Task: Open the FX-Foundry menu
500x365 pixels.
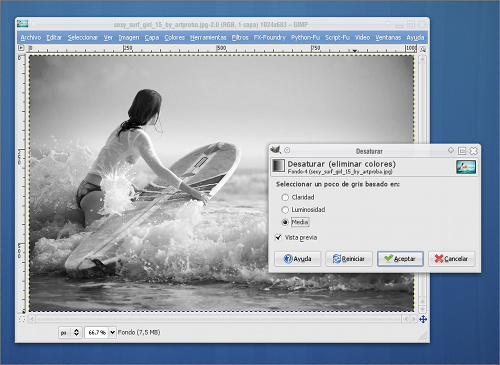Action: (x=270, y=37)
